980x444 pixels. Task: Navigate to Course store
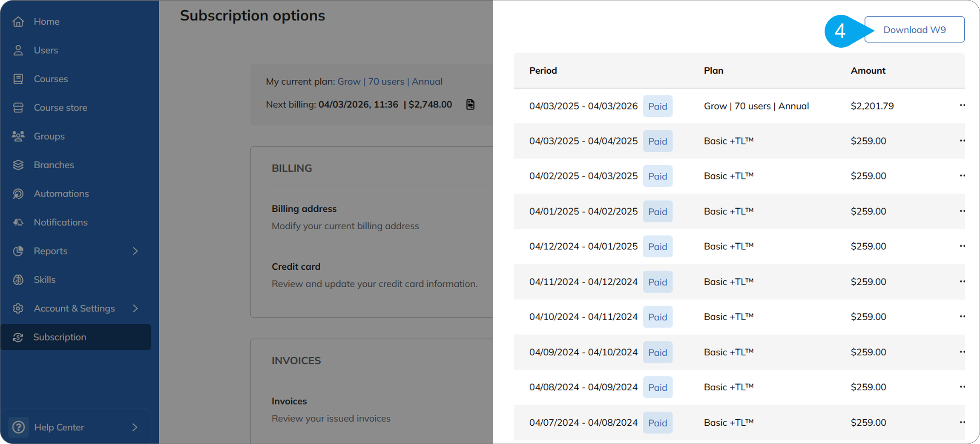point(60,107)
